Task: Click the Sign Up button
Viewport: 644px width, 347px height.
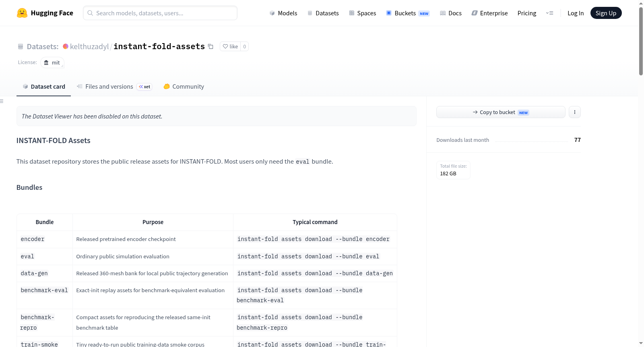Action: pyautogui.click(x=606, y=13)
